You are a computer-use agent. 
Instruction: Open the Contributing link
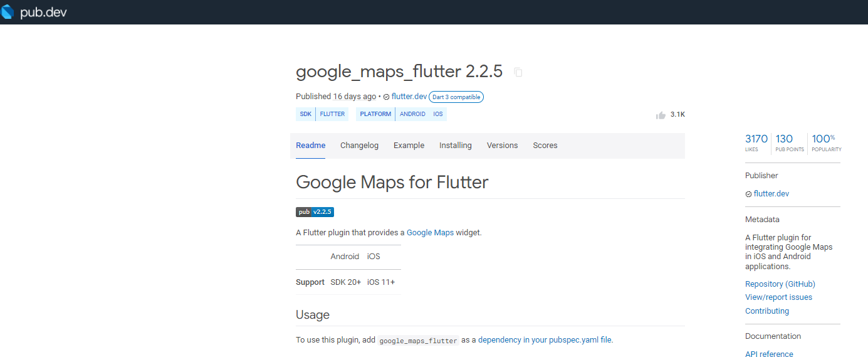tap(767, 311)
